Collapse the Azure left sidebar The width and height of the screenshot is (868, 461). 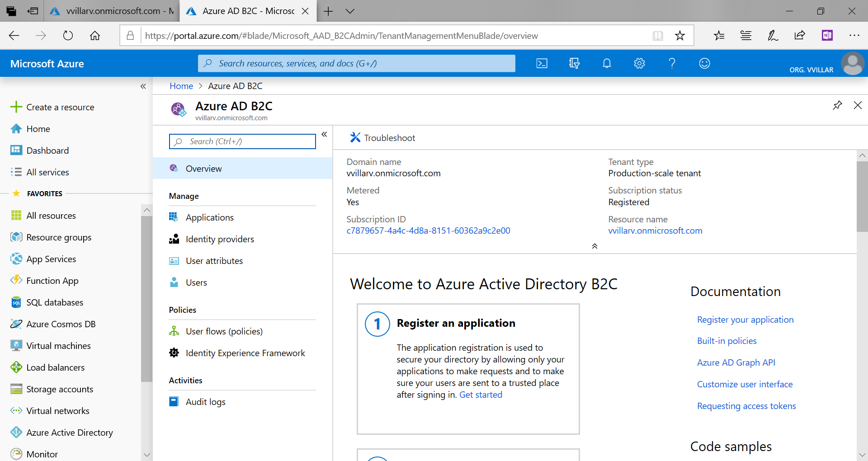point(143,86)
